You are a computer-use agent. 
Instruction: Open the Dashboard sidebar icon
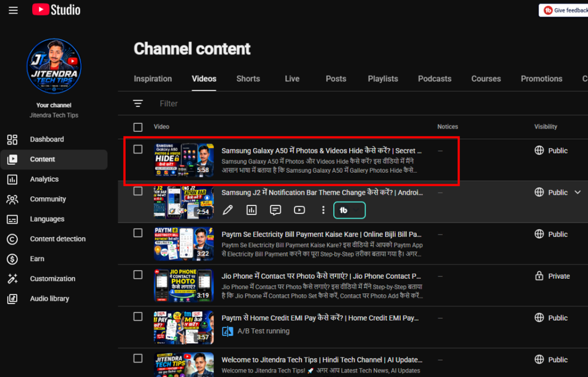pyautogui.click(x=12, y=139)
